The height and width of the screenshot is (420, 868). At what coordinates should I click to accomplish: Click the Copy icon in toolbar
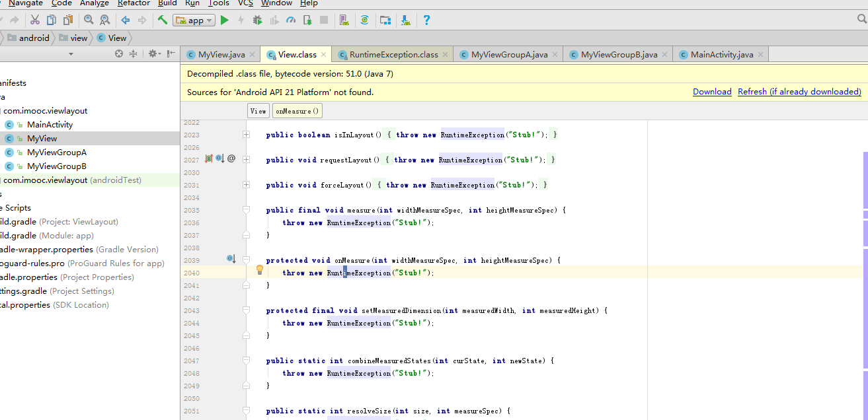click(x=51, y=20)
